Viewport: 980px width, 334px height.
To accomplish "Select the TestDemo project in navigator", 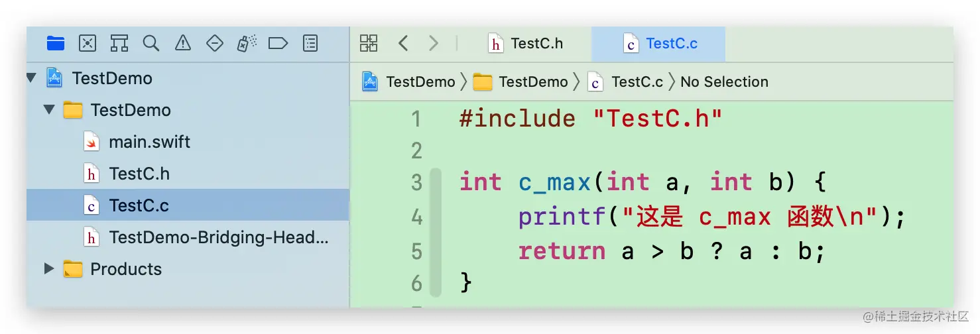I will [112, 78].
